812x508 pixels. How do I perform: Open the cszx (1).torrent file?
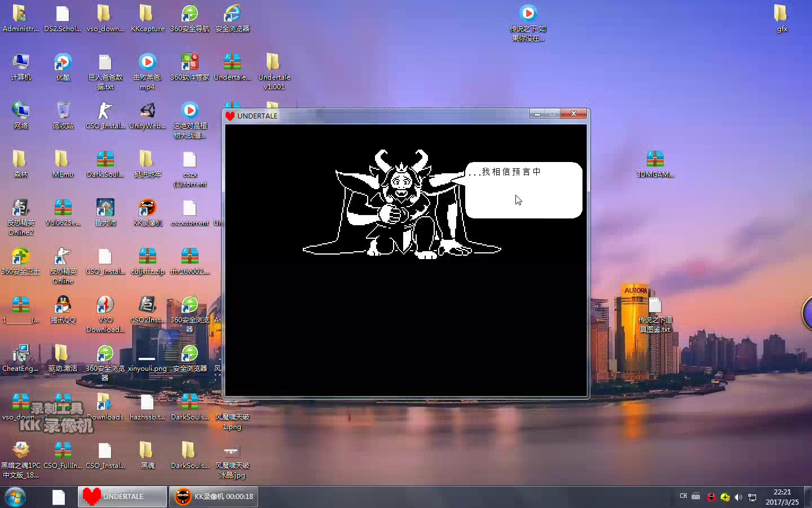click(x=189, y=169)
